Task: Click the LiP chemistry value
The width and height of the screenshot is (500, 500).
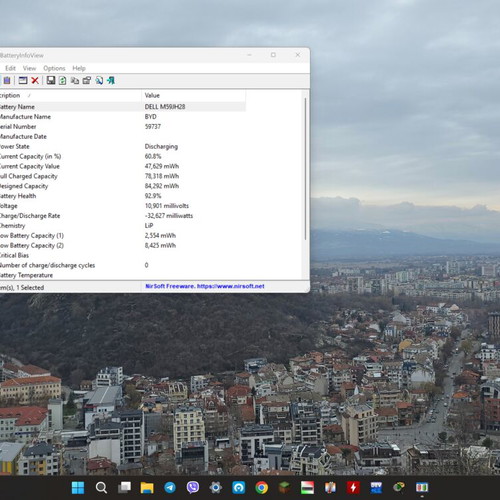Action: coord(149,226)
